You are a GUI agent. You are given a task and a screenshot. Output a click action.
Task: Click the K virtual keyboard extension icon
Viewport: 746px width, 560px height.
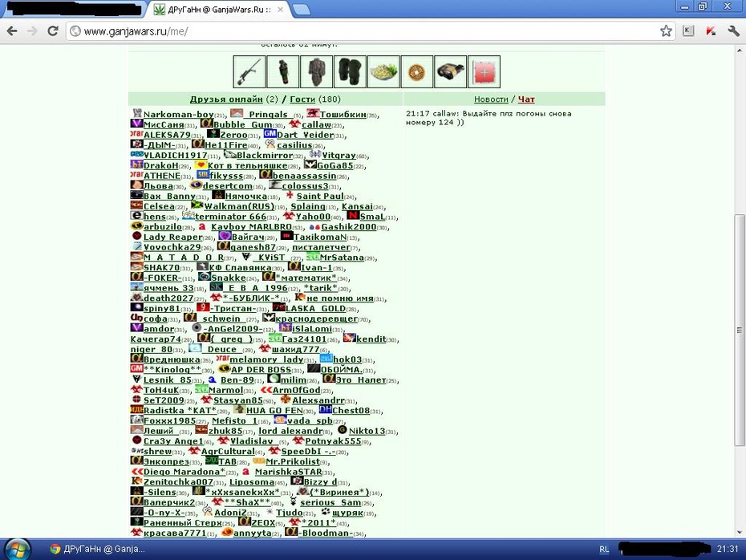(x=688, y=31)
